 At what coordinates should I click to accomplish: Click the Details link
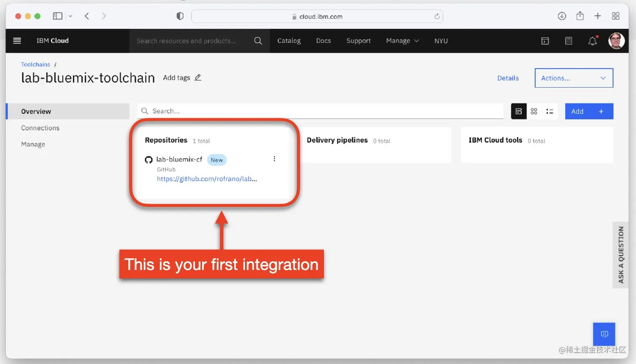[x=508, y=78]
